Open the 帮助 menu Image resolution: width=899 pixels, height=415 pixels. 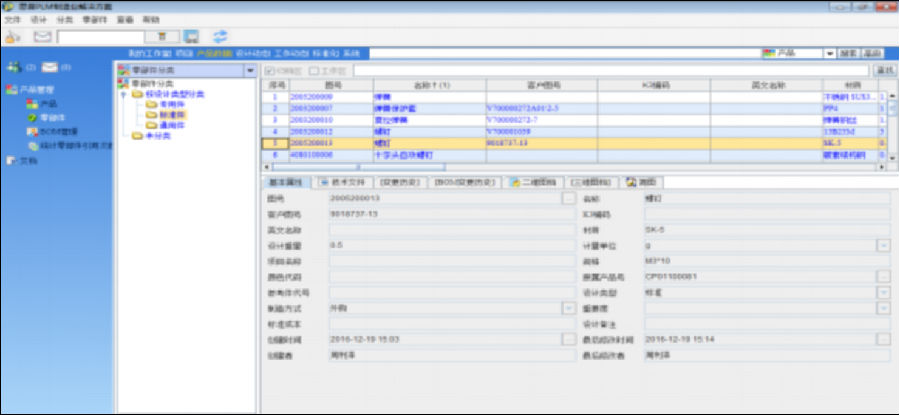pyautogui.click(x=151, y=19)
